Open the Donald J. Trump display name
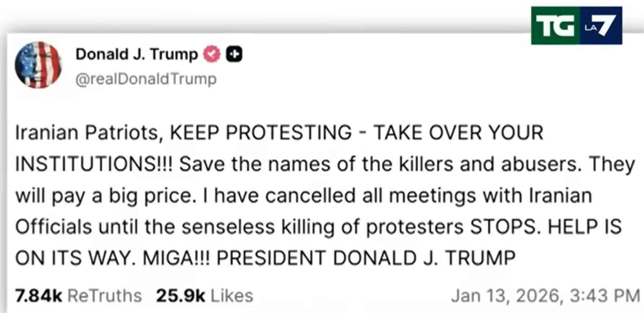 (x=137, y=54)
